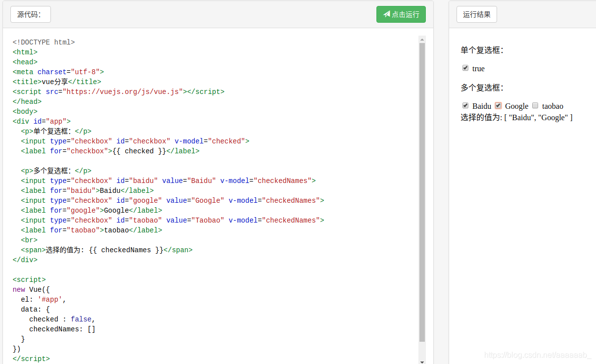Screen dimensions: 596x364
Task: Click the blog.csdn.net watermark link
Action: tap(538, 355)
